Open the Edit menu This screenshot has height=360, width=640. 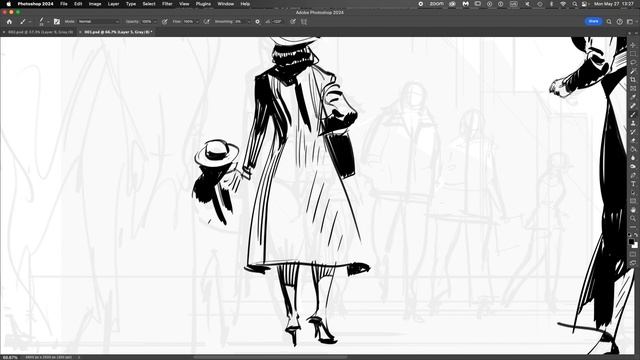point(78,4)
